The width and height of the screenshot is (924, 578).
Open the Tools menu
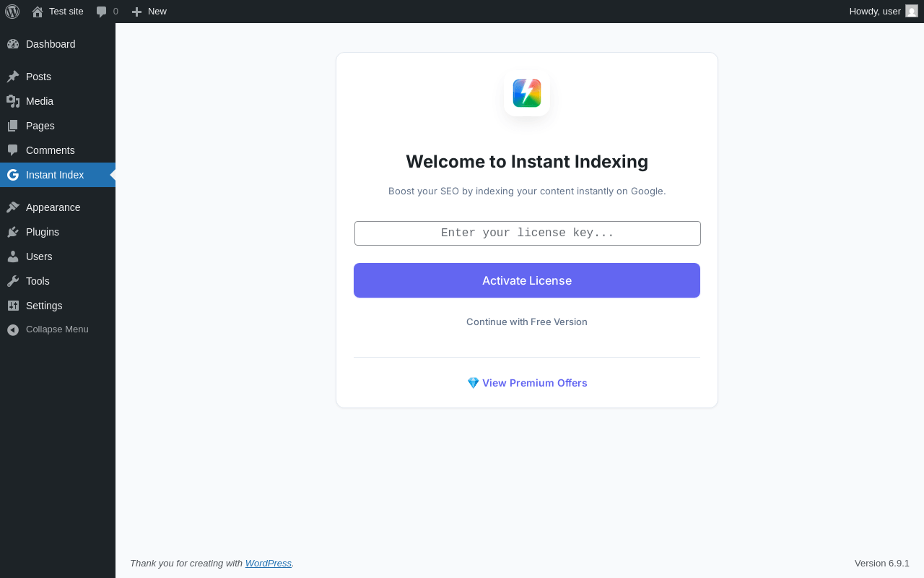[58, 281]
